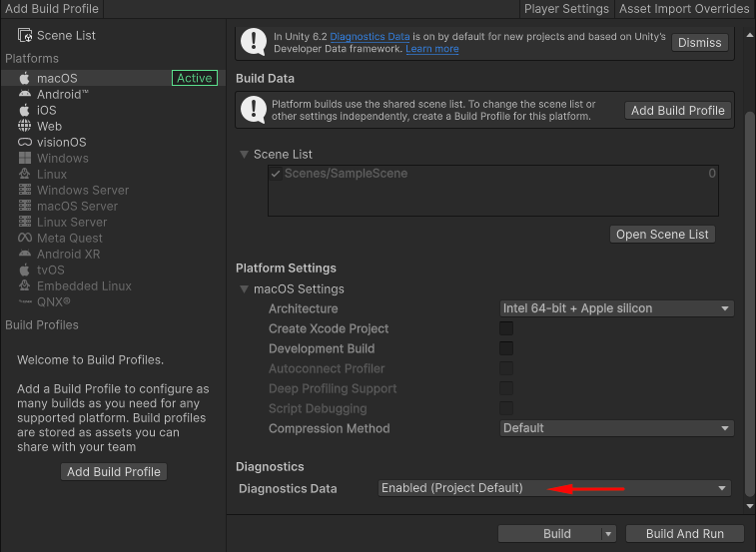Click the Windows logo platform icon
Viewport: 756px width, 552px height.
point(25,158)
